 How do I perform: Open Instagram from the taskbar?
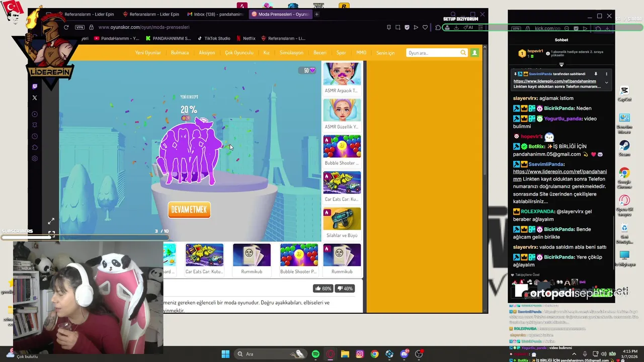[360, 354]
